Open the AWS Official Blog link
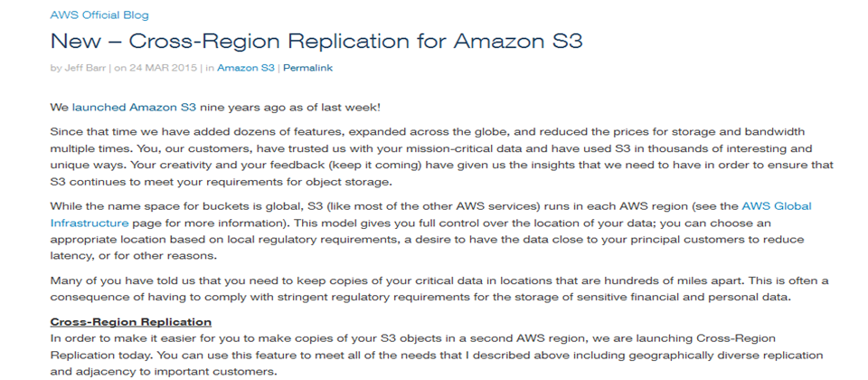Image resolution: width=868 pixels, height=380 pixels. 99,15
